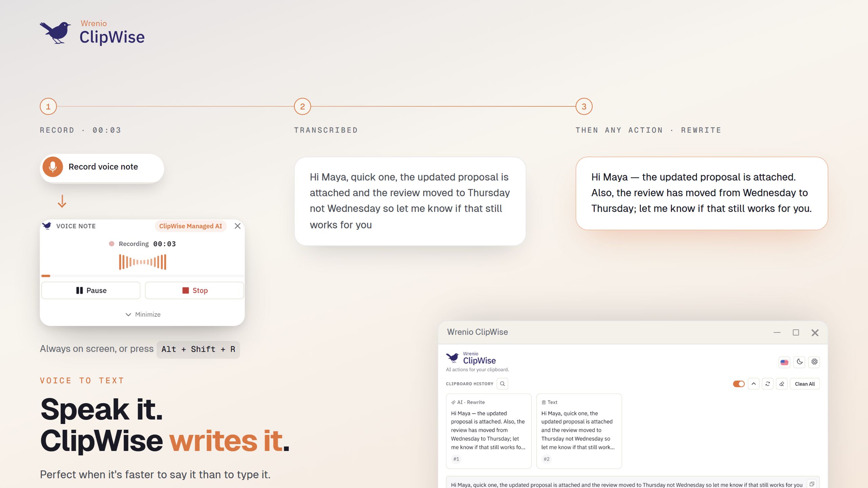Open the Wrenio ClipWise logo at page top
Screen dimensions: 868x488
click(x=92, y=33)
